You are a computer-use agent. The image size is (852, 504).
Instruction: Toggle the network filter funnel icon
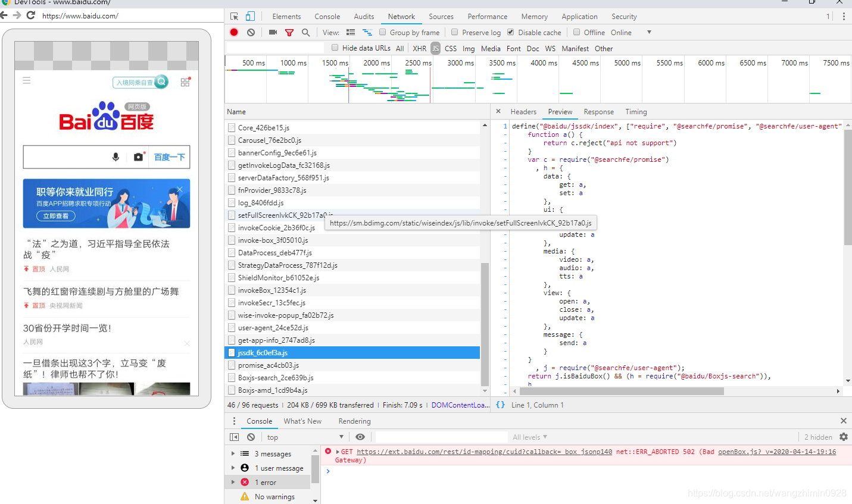click(x=289, y=33)
